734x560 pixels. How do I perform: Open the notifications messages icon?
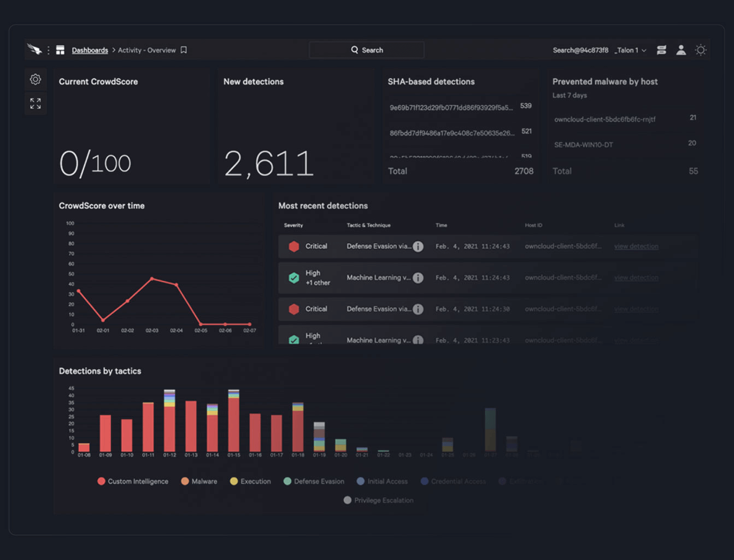pyautogui.click(x=661, y=50)
